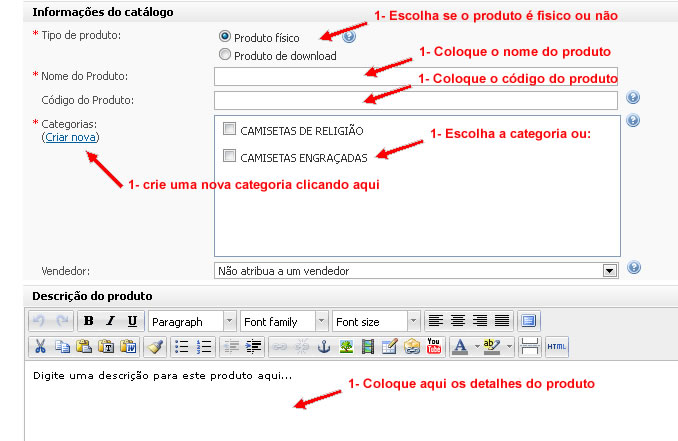Insert an anchor in the description
Image resolution: width=678 pixels, height=441 pixels.
(x=323, y=347)
